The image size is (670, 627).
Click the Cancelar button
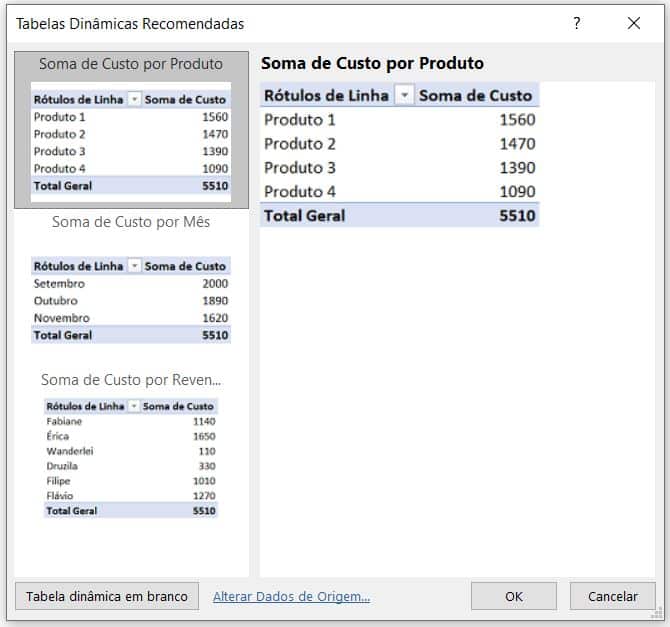tap(612, 596)
